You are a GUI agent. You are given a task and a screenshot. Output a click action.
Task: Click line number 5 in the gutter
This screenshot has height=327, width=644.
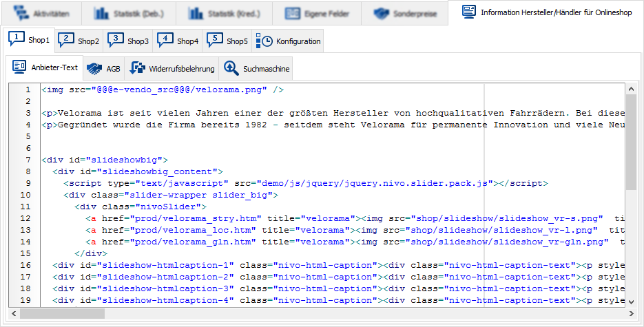tap(28, 136)
